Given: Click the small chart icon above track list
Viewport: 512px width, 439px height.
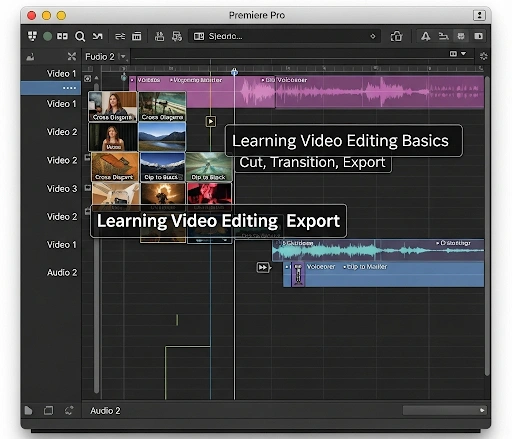Looking at the screenshot, I should pos(30,57).
